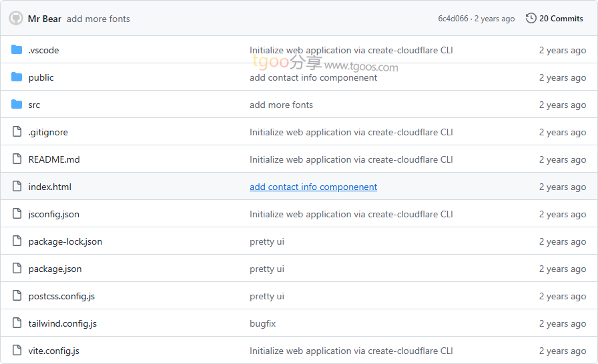Click the highlighted 'add contact info componenent' commit link
The height and width of the screenshot is (364, 598).
click(313, 187)
